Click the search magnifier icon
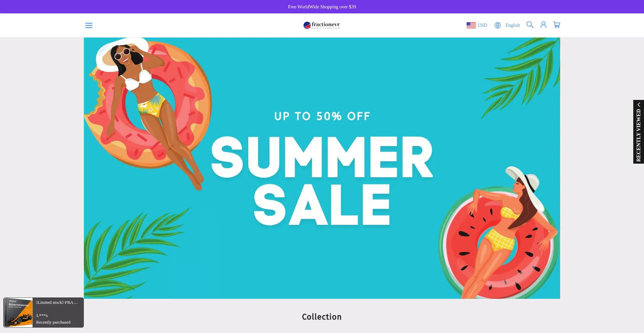The width and height of the screenshot is (644, 333). (530, 25)
